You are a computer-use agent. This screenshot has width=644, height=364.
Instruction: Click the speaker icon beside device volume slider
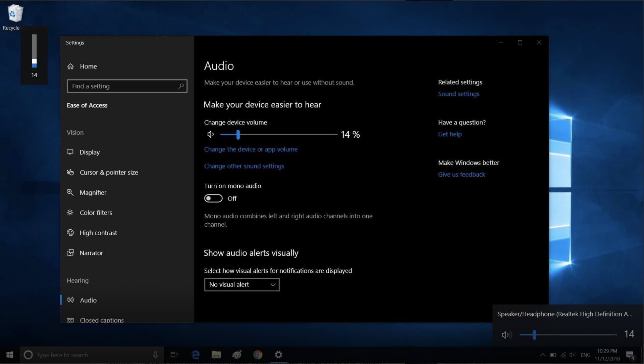(x=210, y=134)
